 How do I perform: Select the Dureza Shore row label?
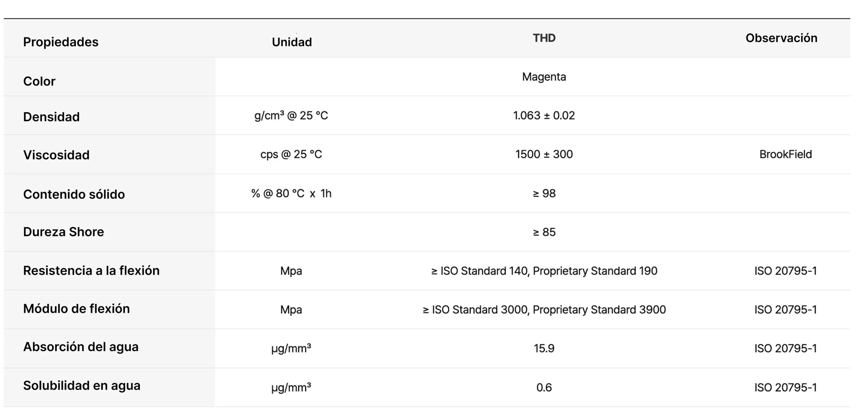click(63, 232)
